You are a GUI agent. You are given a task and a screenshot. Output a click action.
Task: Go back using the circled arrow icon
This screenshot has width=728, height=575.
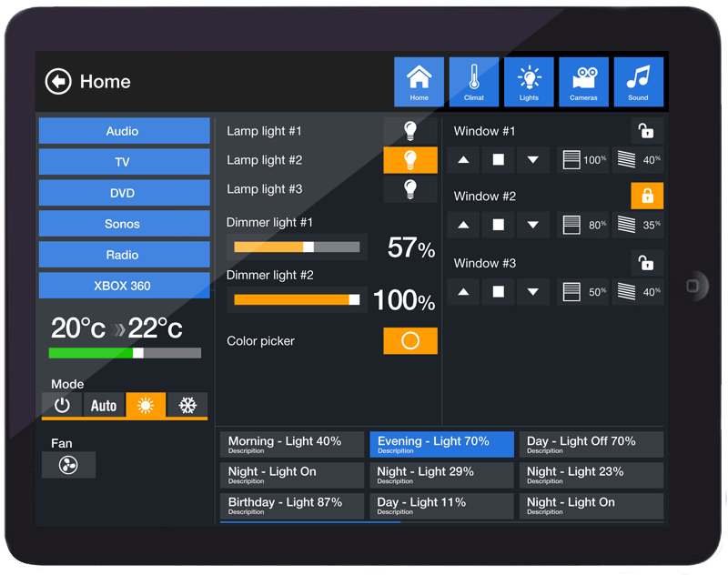pos(58,82)
